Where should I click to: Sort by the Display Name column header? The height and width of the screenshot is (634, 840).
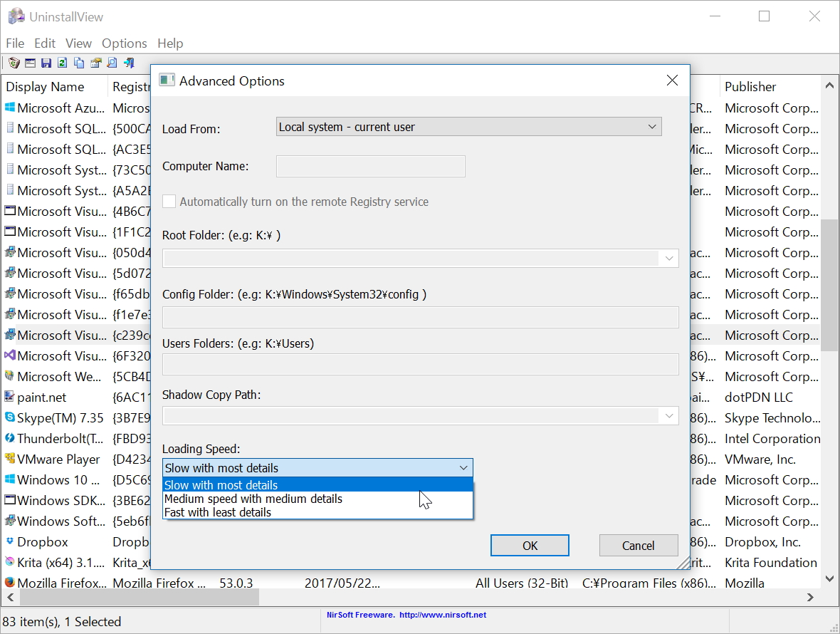[x=56, y=87]
